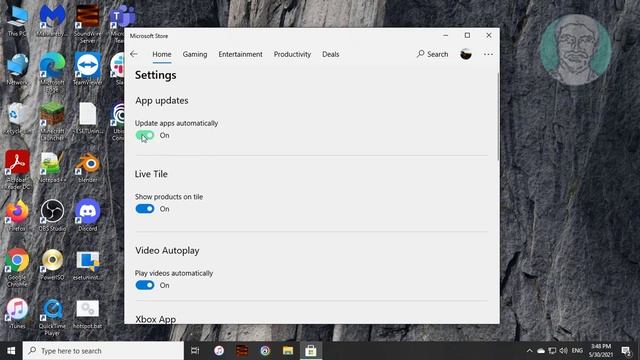Toggle Show products on tile switch
The height and width of the screenshot is (360, 640).
(145, 209)
